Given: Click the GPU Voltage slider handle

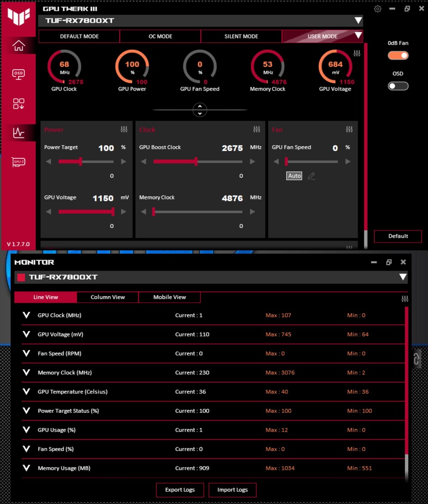Looking at the screenshot, I should (x=113, y=212).
